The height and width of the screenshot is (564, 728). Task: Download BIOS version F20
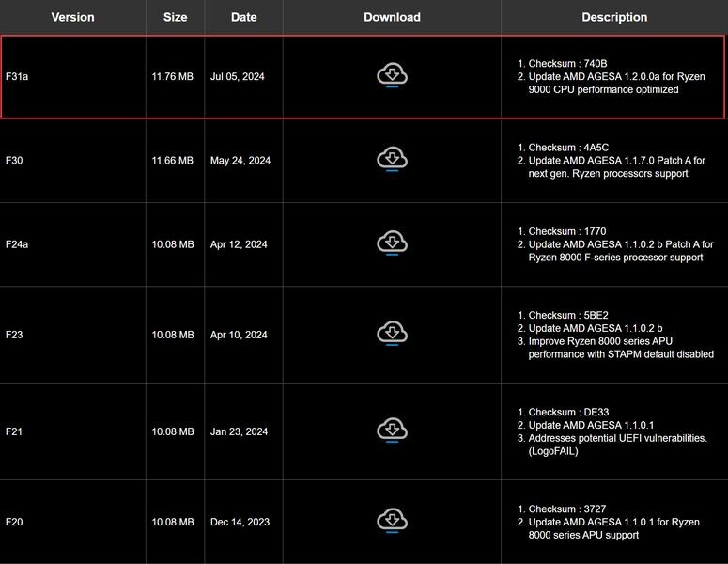click(x=393, y=521)
